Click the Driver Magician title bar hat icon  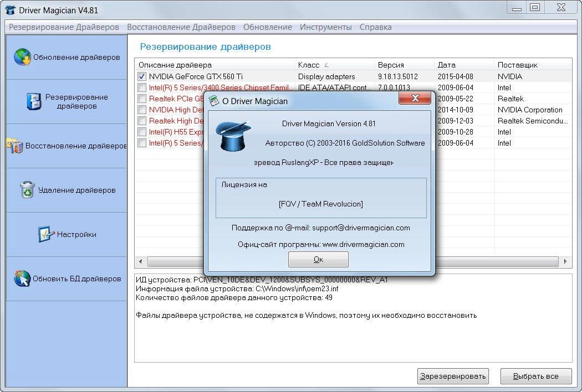pos(11,9)
